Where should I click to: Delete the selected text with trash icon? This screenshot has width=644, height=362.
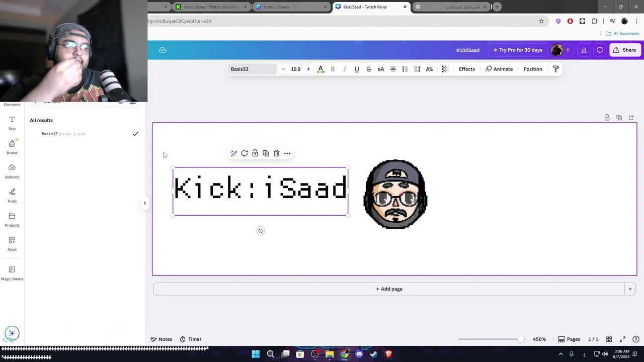coord(277,153)
